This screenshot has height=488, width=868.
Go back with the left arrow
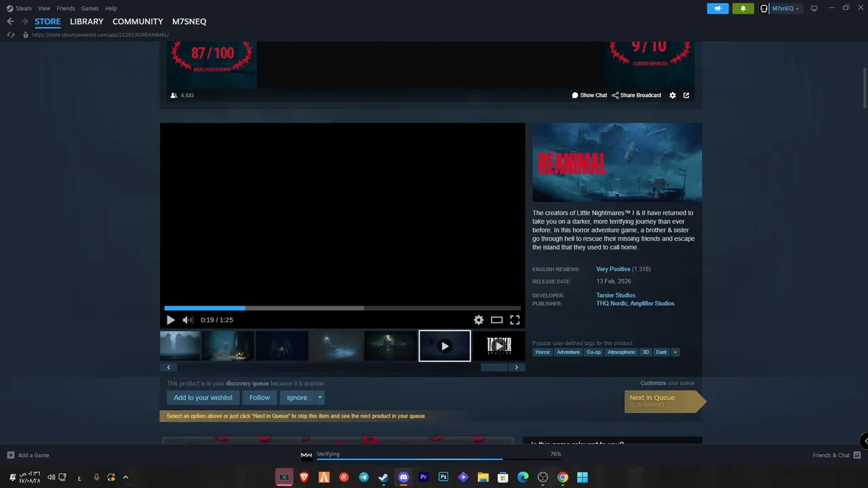click(10, 22)
